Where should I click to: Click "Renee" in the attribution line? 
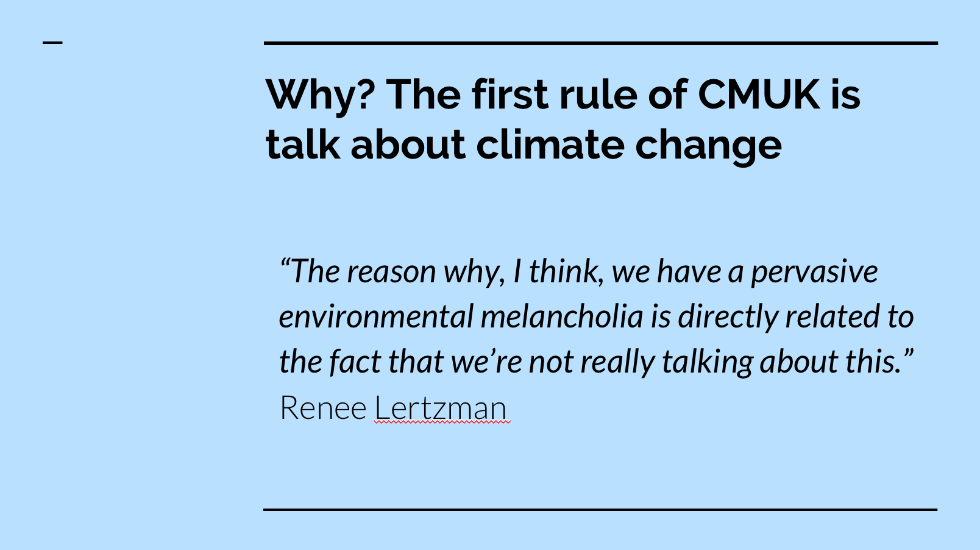point(322,408)
